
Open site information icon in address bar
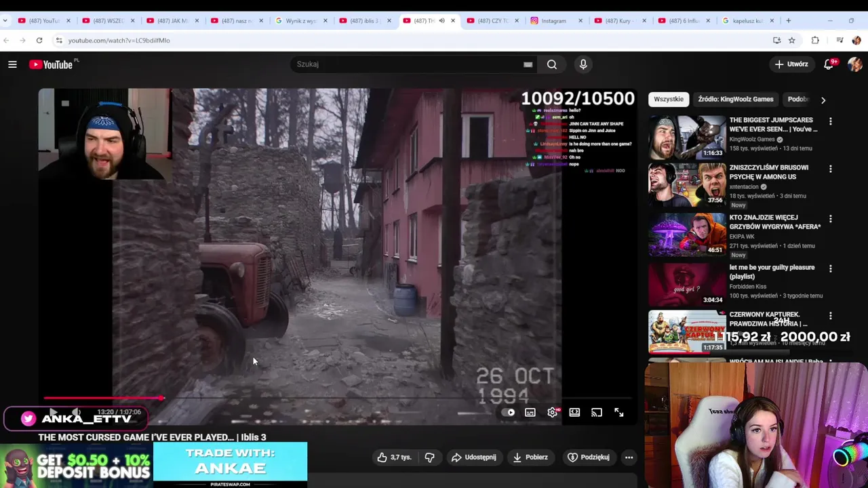tap(59, 41)
